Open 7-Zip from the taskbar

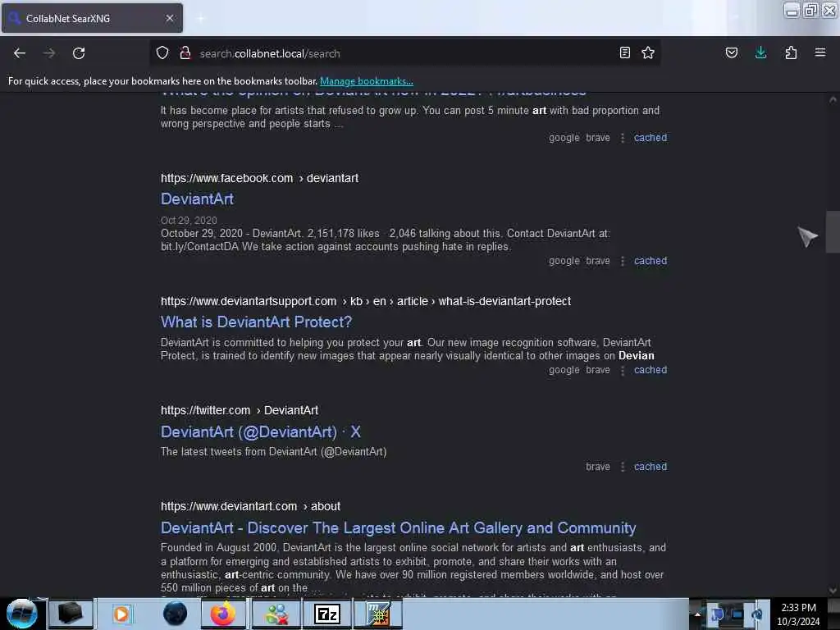[x=327, y=614]
